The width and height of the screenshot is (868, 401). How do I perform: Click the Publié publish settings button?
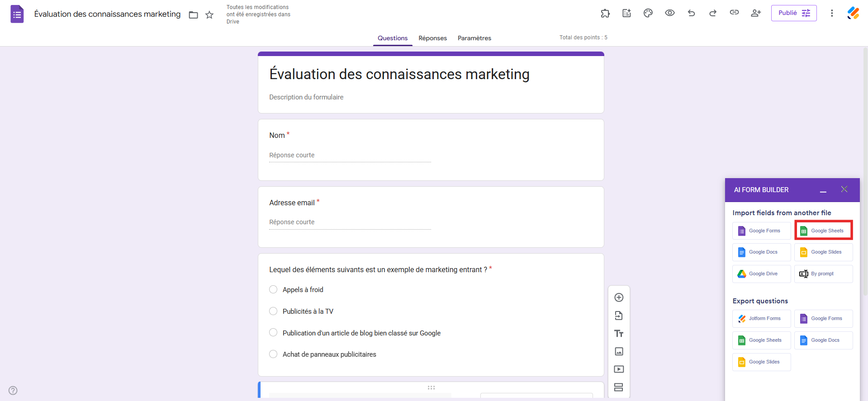click(794, 13)
